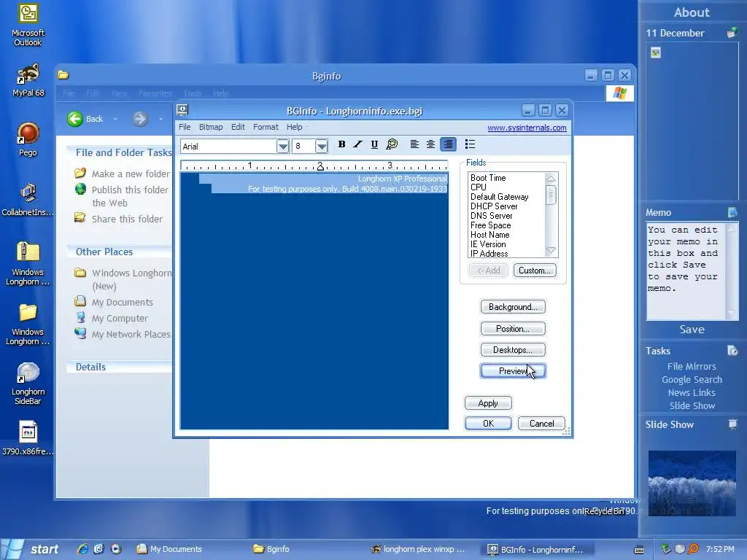This screenshot has height=560, width=747.
Task: Click the Arial font name field
Action: [x=228, y=146]
